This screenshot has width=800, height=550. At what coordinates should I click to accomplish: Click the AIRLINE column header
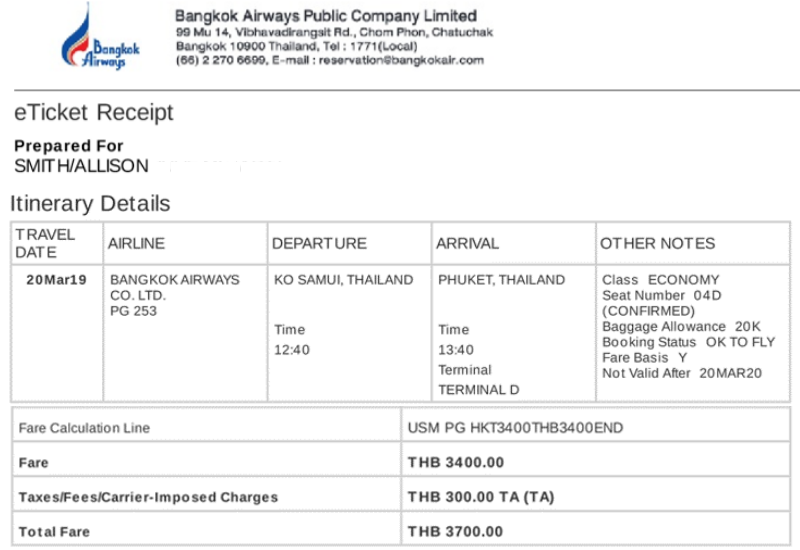[x=136, y=243]
